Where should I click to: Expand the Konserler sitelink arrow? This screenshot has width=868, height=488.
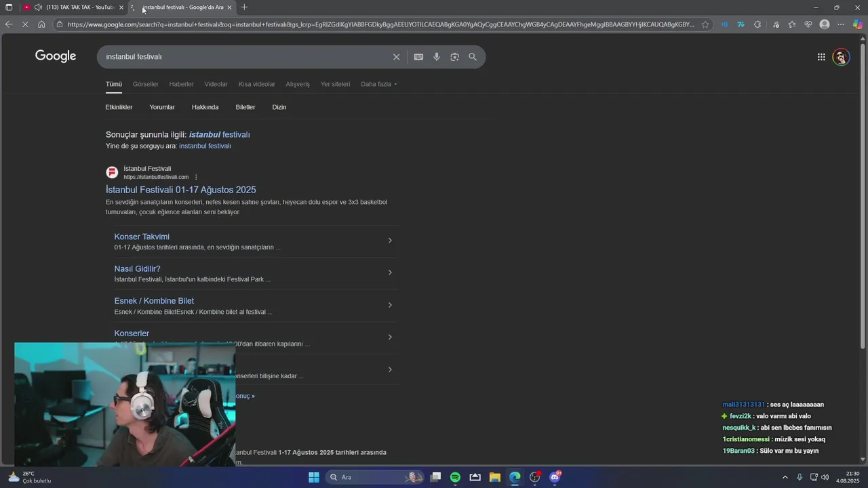coord(390,337)
